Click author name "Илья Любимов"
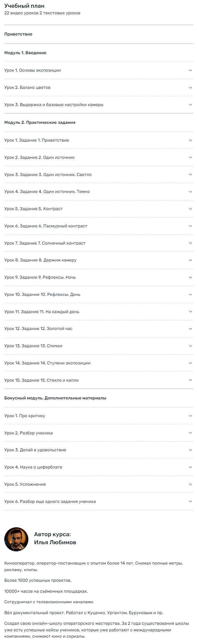This screenshot has height=644, width=197. click(x=55, y=542)
